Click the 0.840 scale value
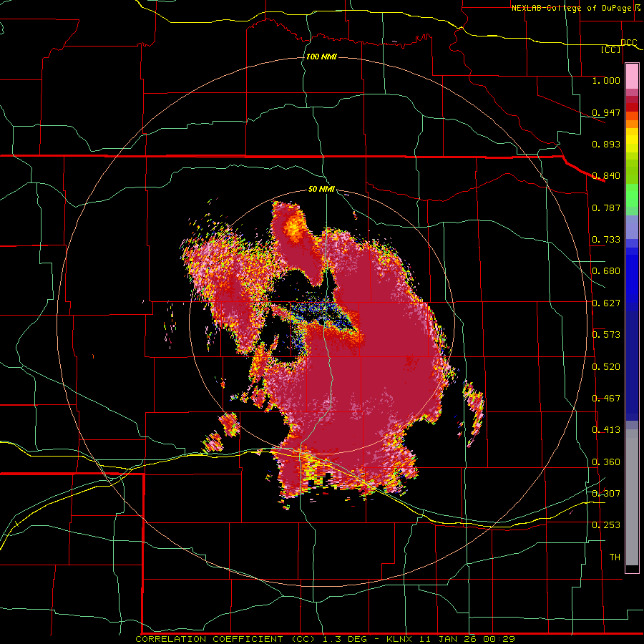The image size is (644, 644). pos(606,176)
